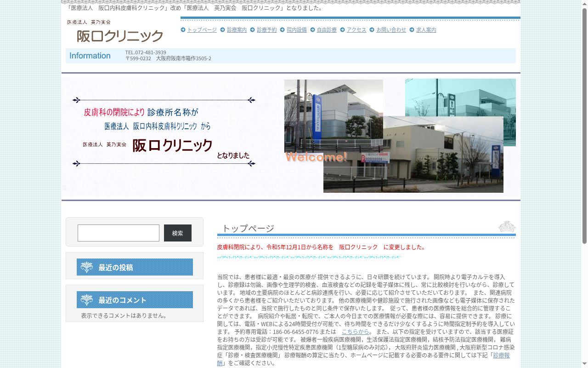Click the crown ornament beside トップページ heading
588x368 pixels.
pyautogui.click(x=507, y=227)
